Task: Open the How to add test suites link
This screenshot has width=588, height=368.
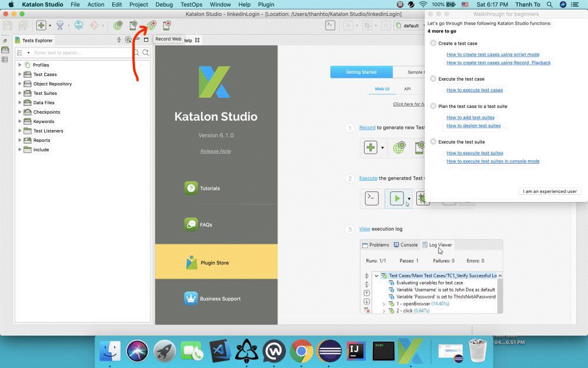Action: 470,118
